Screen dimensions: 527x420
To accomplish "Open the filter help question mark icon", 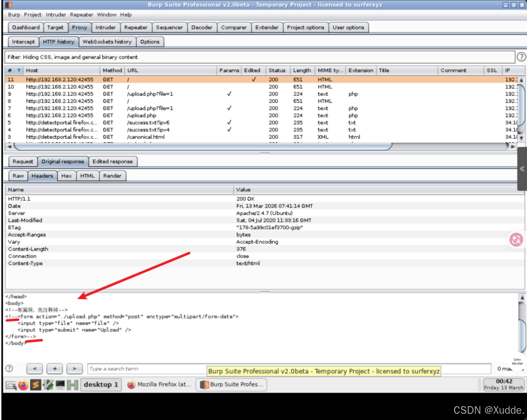I will coord(521,57).
